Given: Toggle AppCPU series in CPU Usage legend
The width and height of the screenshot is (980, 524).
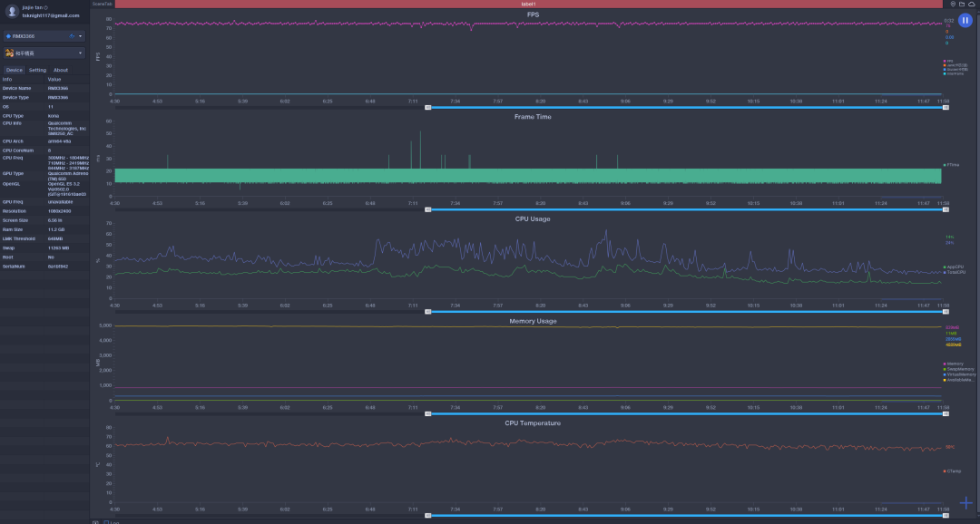Looking at the screenshot, I should [x=954, y=267].
